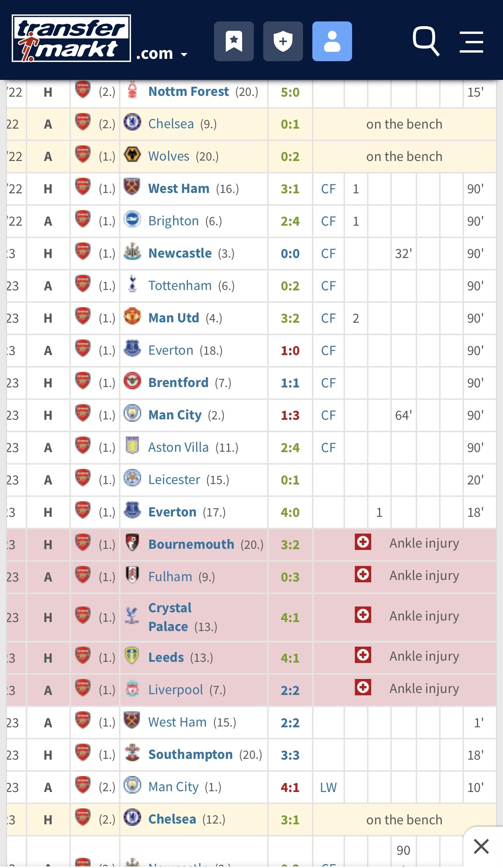Click the LW position in Man City row
The image size is (503, 868).
pyautogui.click(x=328, y=787)
